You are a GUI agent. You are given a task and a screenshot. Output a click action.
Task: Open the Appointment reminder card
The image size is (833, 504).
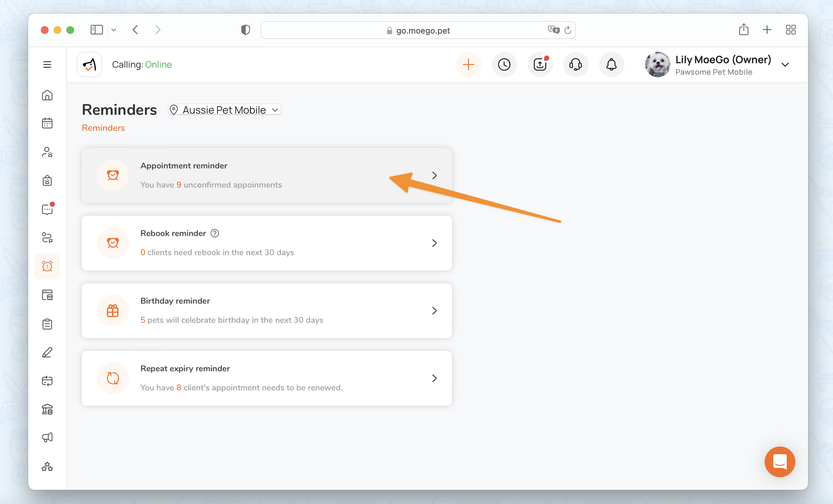pyautogui.click(x=267, y=175)
